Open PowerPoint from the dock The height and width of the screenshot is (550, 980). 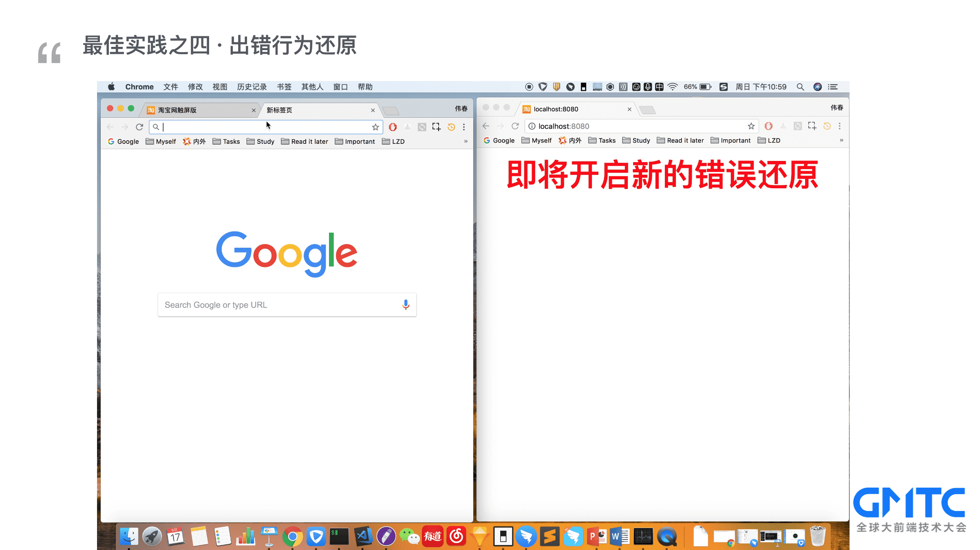[597, 537]
